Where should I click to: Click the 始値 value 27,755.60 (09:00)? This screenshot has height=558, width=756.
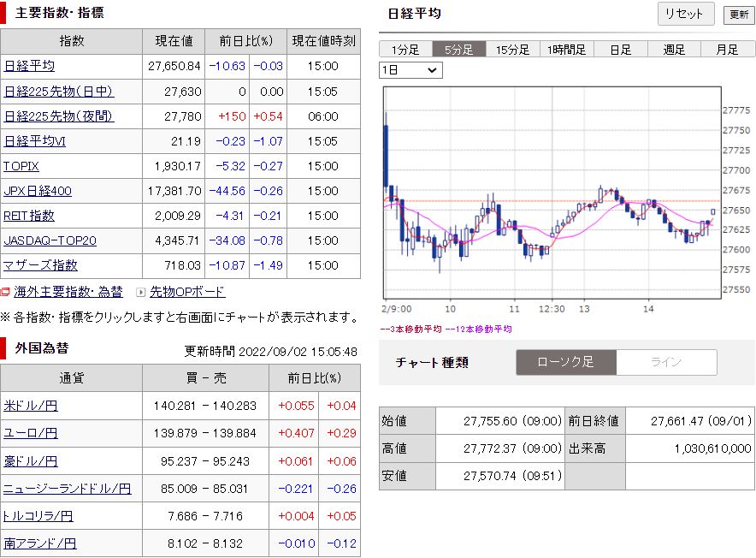512,421
